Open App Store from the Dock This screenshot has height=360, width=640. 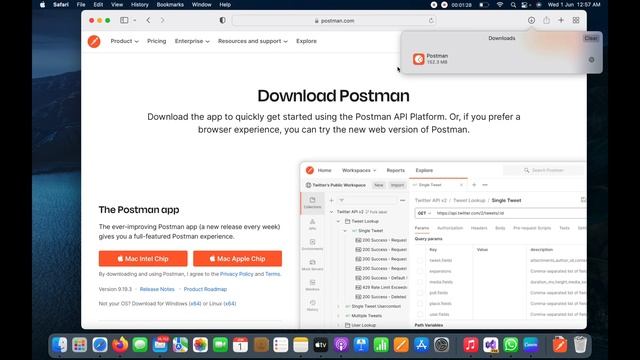(x=421, y=345)
